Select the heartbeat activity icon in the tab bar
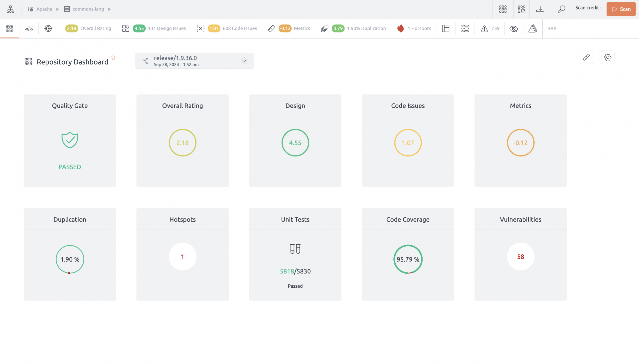 click(29, 28)
